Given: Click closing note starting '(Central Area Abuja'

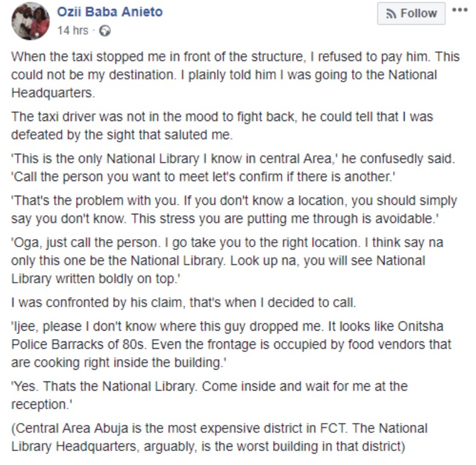Looking at the screenshot, I should coord(220,437).
